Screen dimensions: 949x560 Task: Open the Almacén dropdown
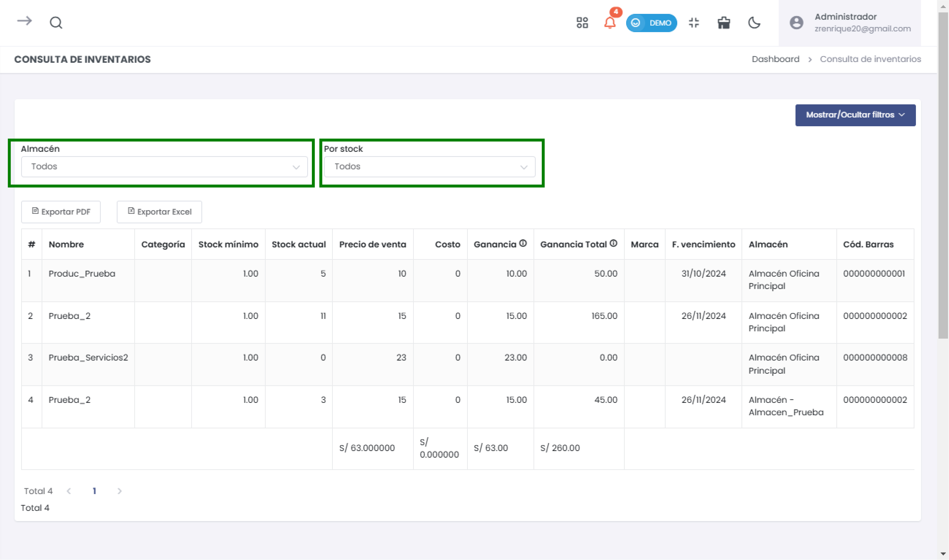click(x=164, y=166)
